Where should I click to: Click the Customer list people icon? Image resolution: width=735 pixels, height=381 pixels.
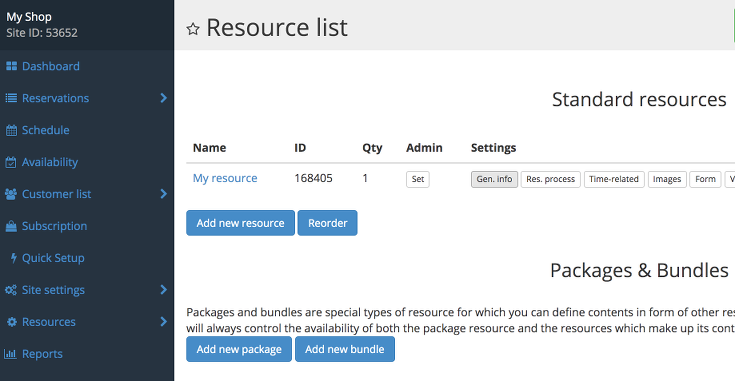[11, 194]
